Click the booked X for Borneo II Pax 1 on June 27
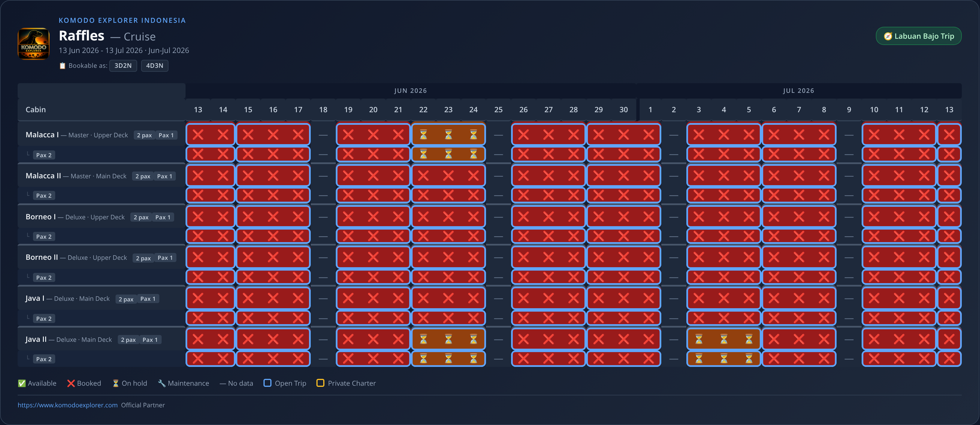 (548, 257)
